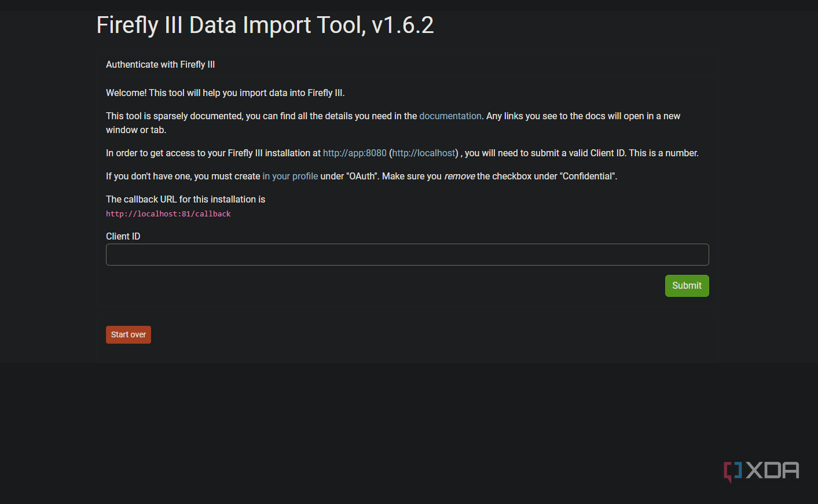
Task: Select the callback URL http://localhost:81/callback text
Action: click(x=168, y=214)
